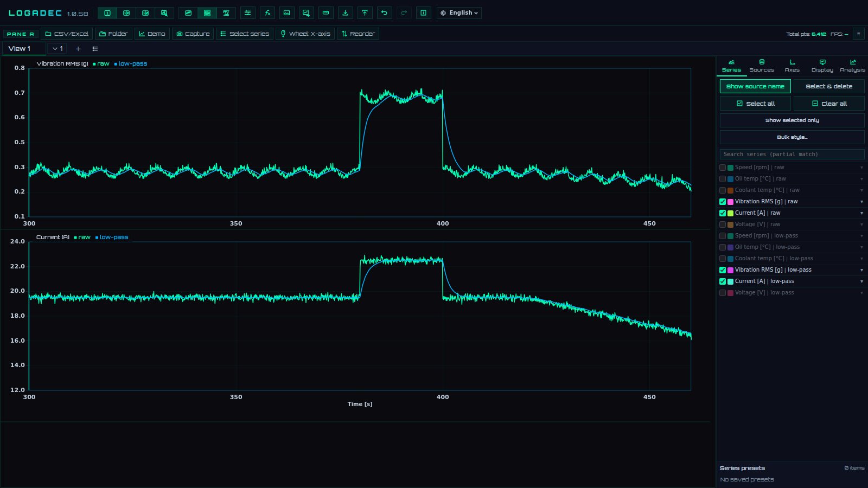Click the upload/export arrow icon
The image size is (868, 488).
[365, 13]
